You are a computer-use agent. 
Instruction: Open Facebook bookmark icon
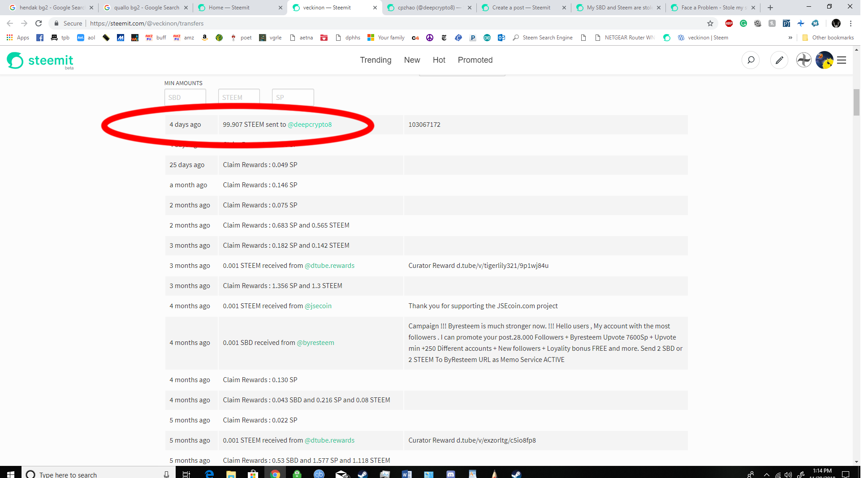coord(40,38)
